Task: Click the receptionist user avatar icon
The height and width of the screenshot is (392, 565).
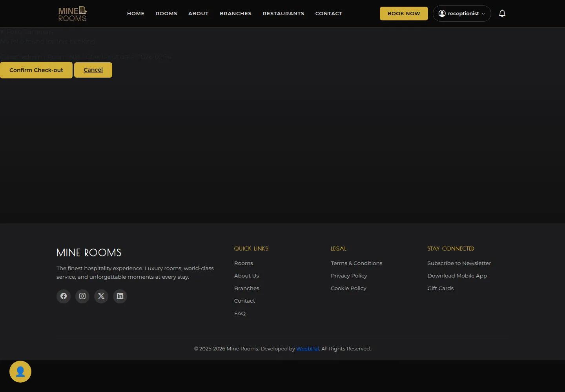Action: 442,13
